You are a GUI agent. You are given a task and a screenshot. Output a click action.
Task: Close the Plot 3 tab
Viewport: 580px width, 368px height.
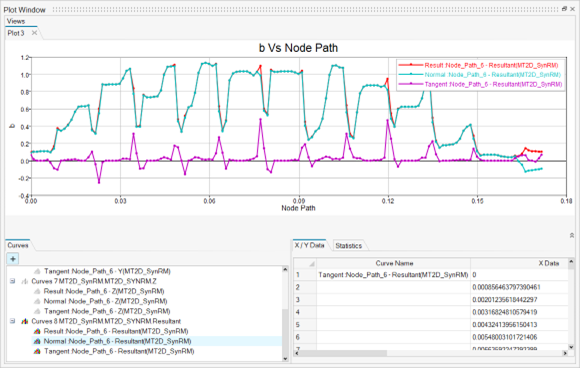coord(34,33)
